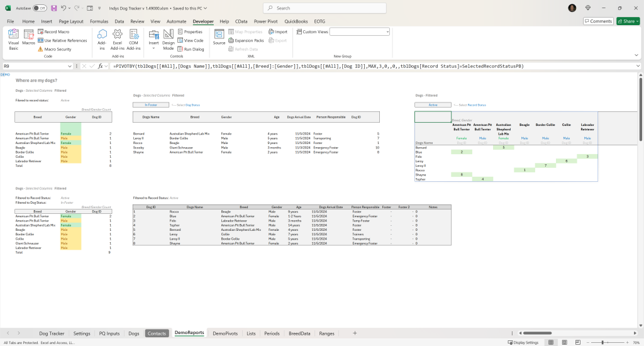Open the Add-ins icon

pyautogui.click(x=102, y=40)
